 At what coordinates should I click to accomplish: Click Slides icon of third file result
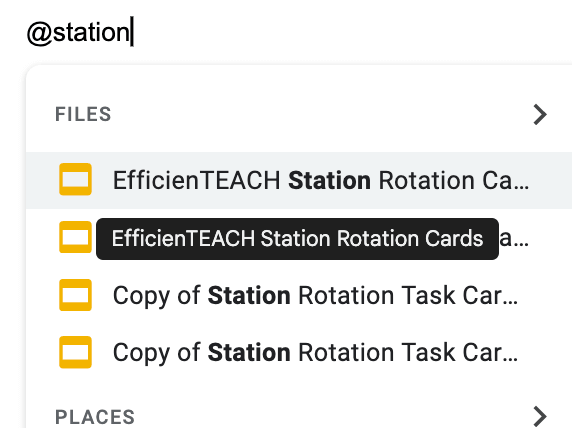[75, 295]
